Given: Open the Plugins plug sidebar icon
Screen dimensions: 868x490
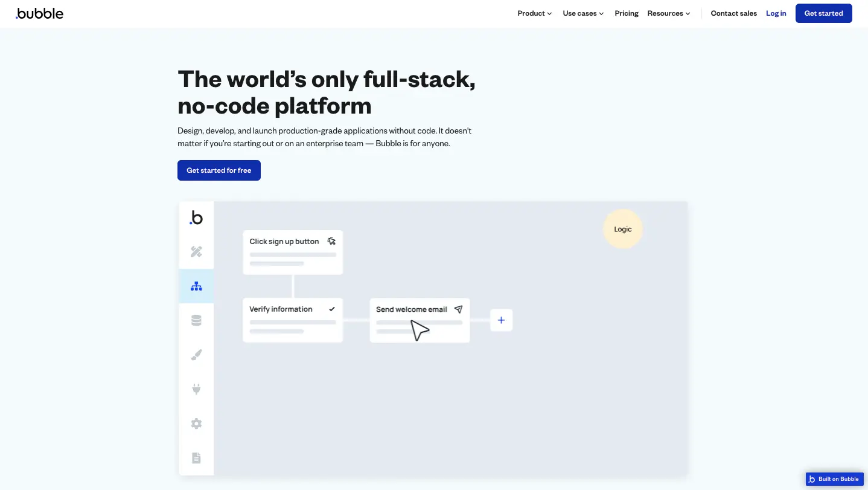Looking at the screenshot, I should click(196, 389).
